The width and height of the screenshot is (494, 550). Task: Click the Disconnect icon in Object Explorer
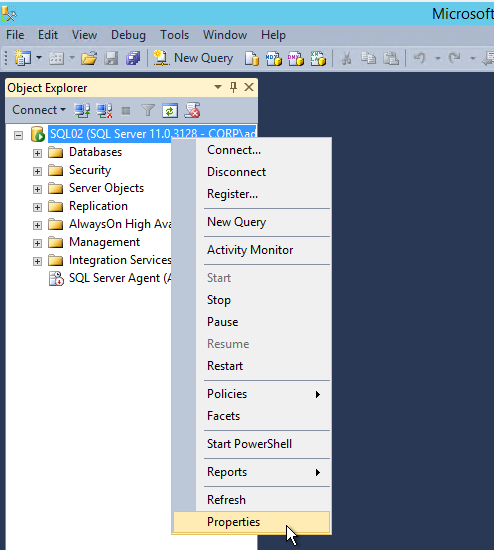pyautogui.click(x=104, y=110)
